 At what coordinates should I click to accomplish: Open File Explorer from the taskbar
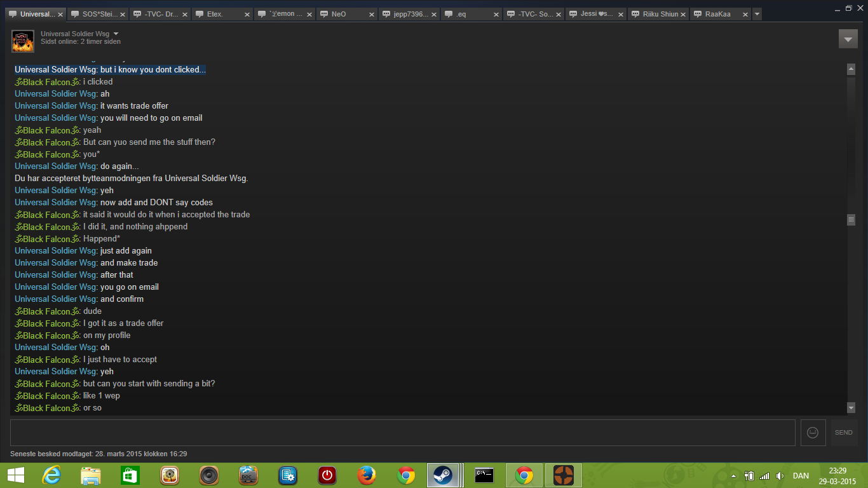[91, 475]
